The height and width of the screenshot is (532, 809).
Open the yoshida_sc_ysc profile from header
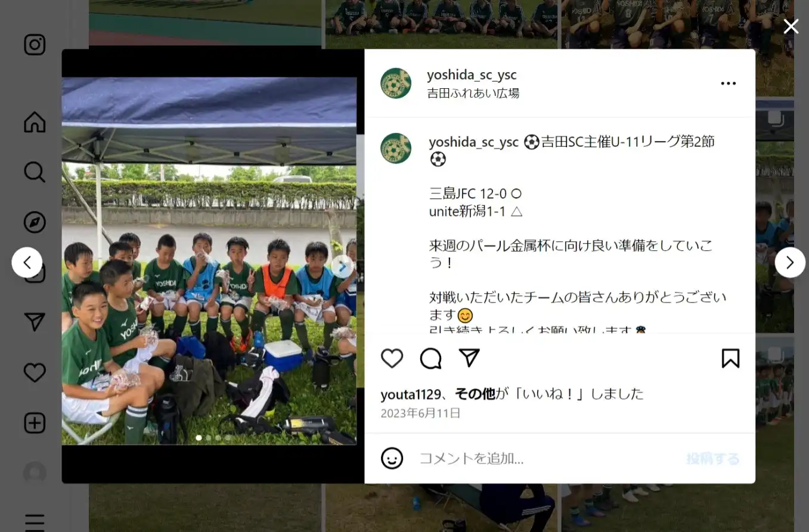472,75
